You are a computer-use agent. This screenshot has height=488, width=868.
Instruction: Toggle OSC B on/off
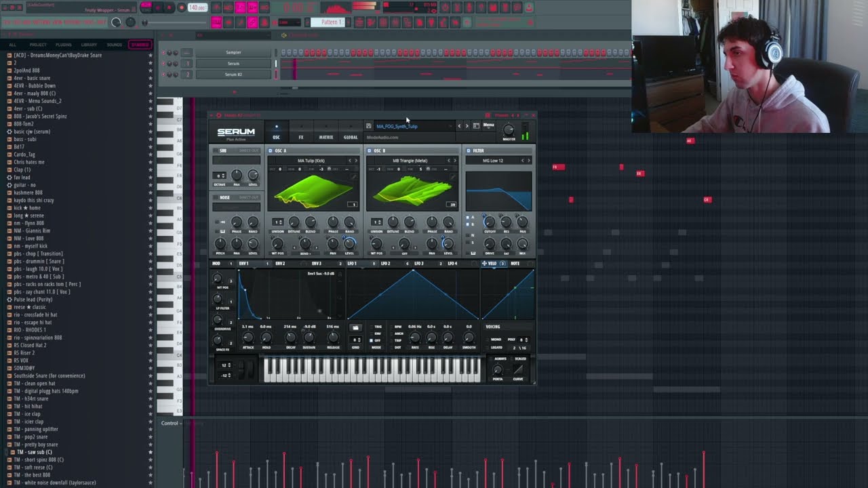[x=369, y=150]
